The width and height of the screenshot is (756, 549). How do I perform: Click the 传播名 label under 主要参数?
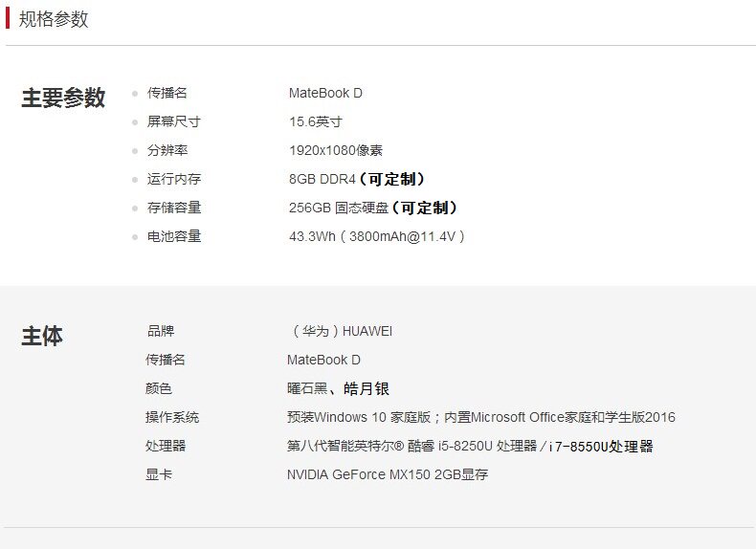[167, 93]
